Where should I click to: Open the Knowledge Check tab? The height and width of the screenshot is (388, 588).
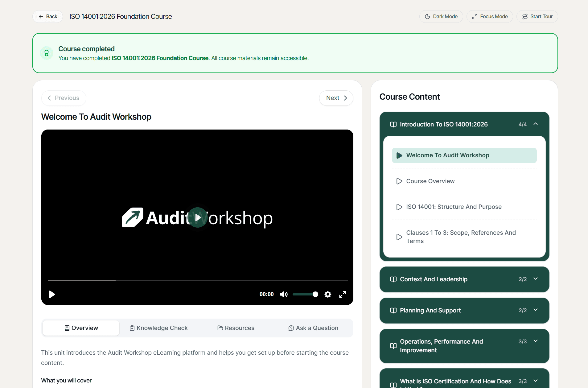[x=158, y=328]
